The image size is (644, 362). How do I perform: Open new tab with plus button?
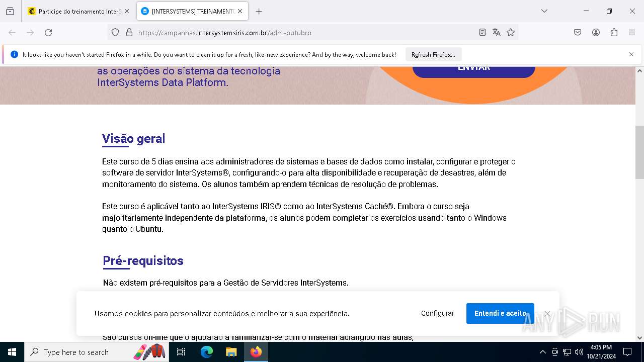[x=259, y=11]
